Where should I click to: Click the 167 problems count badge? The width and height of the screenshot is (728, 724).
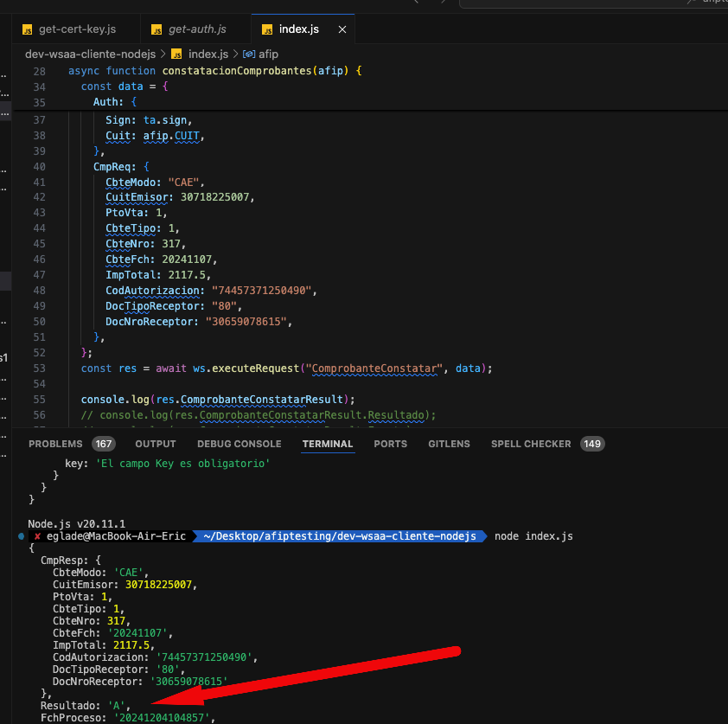[105, 444]
